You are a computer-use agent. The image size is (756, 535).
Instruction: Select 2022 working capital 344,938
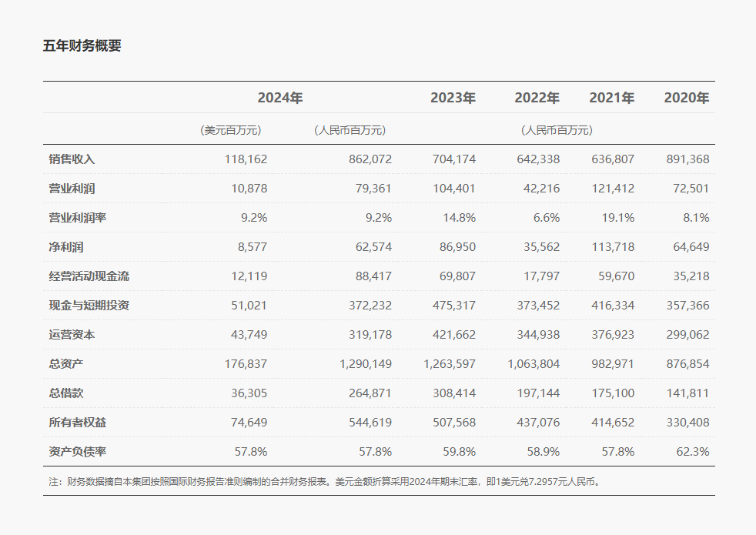538,335
